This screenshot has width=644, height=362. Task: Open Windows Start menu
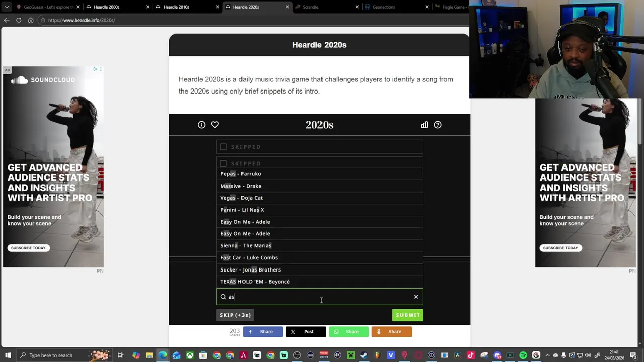point(8,355)
